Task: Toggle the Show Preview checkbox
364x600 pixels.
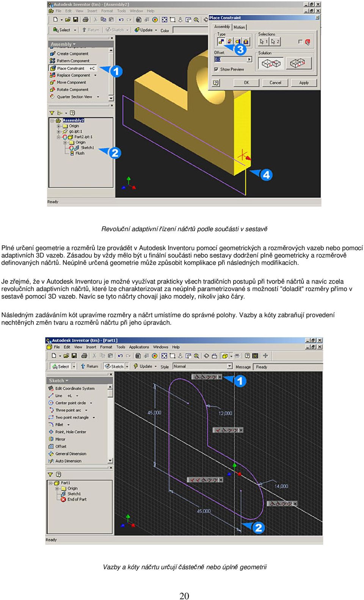Action: [x=216, y=69]
